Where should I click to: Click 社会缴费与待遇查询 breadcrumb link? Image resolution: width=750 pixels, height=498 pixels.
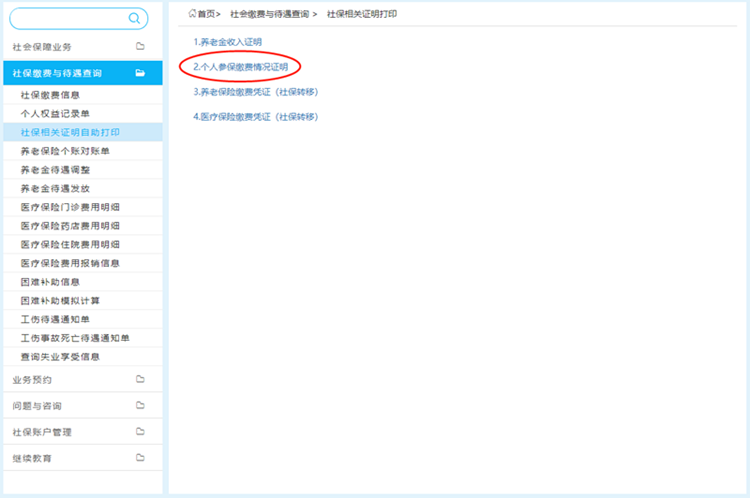(x=268, y=14)
